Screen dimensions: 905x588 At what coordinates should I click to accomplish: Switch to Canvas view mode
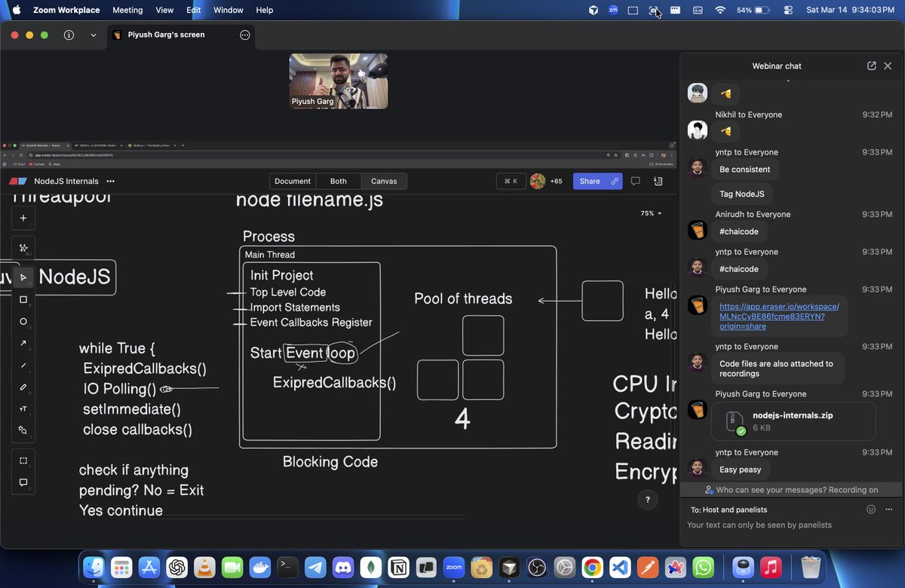(384, 181)
